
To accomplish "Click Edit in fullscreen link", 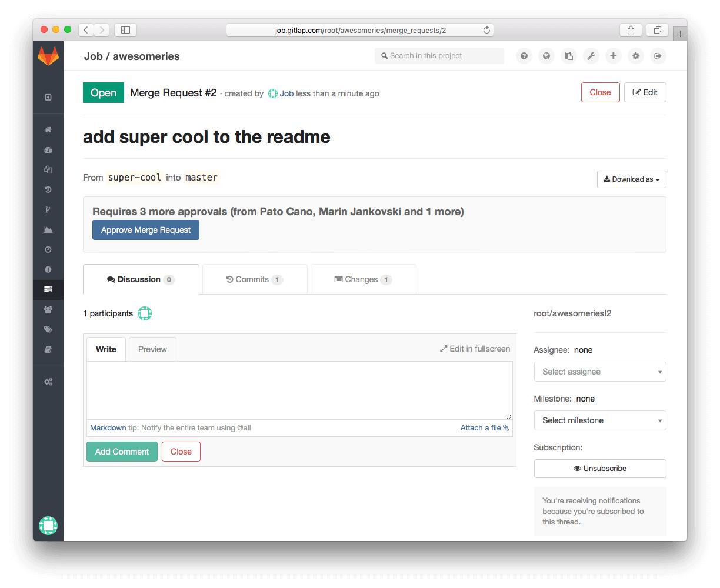I will pyautogui.click(x=475, y=349).
